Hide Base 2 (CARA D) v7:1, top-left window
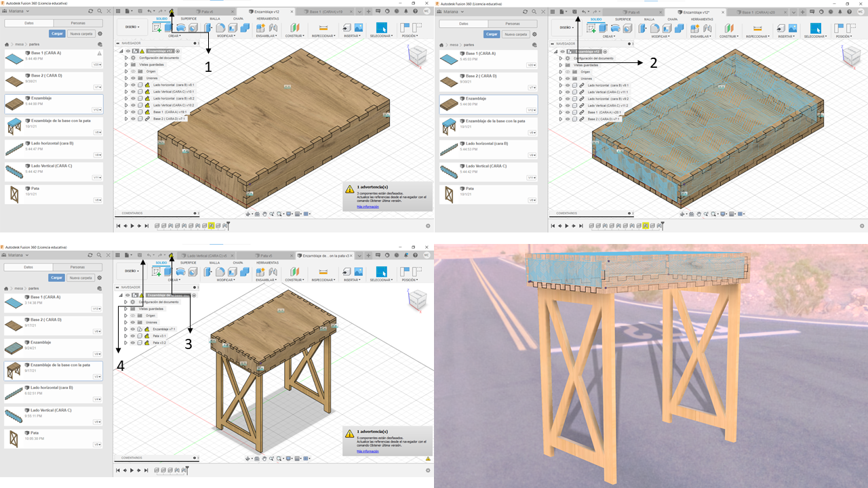This screenshot has height=488, width=868. tap(133, 119)
